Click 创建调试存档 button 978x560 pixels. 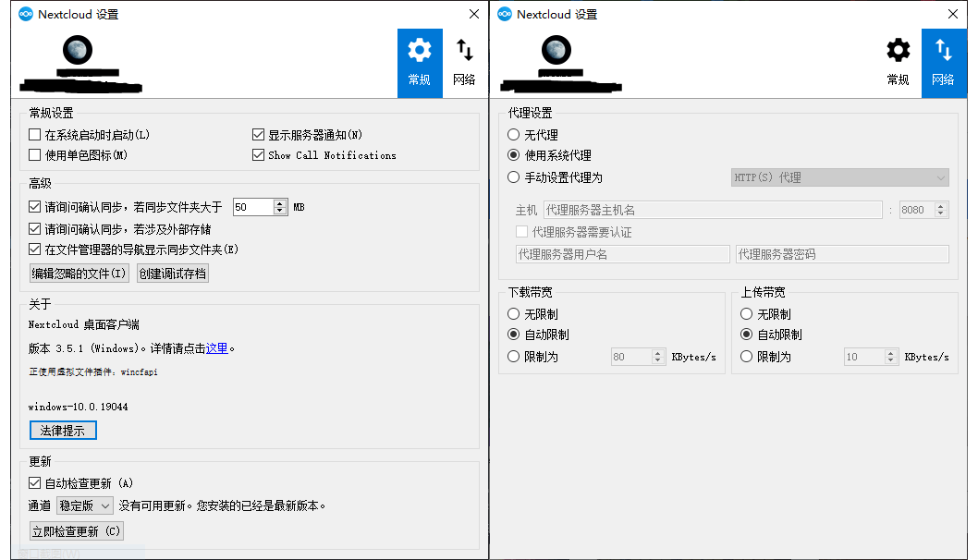[173, 274]
